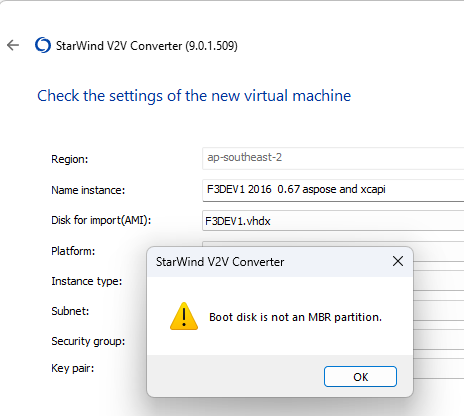Click the ap-southeast-2 Region field
This screenshot has height=416, width=464.
pos(333,158)
